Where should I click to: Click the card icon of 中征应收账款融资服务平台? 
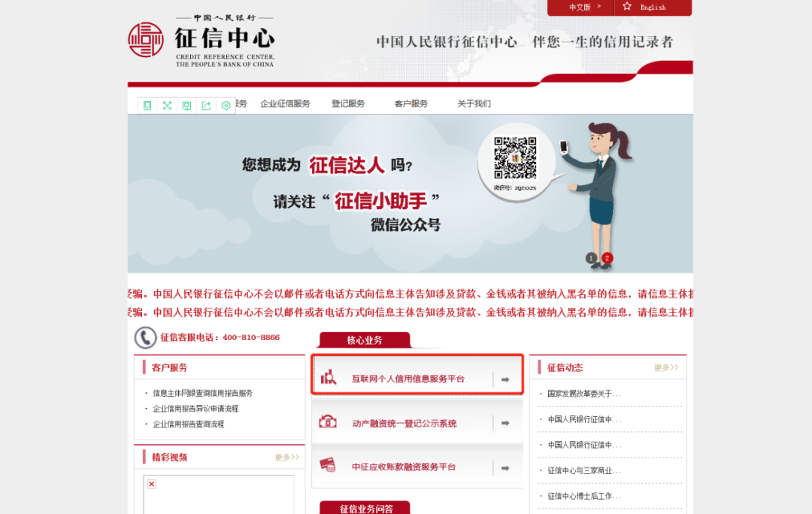coord(328,465)
